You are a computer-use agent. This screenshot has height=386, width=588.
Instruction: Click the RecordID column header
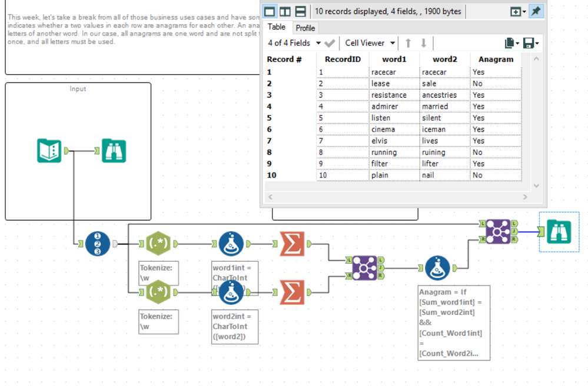click(343, 59)
